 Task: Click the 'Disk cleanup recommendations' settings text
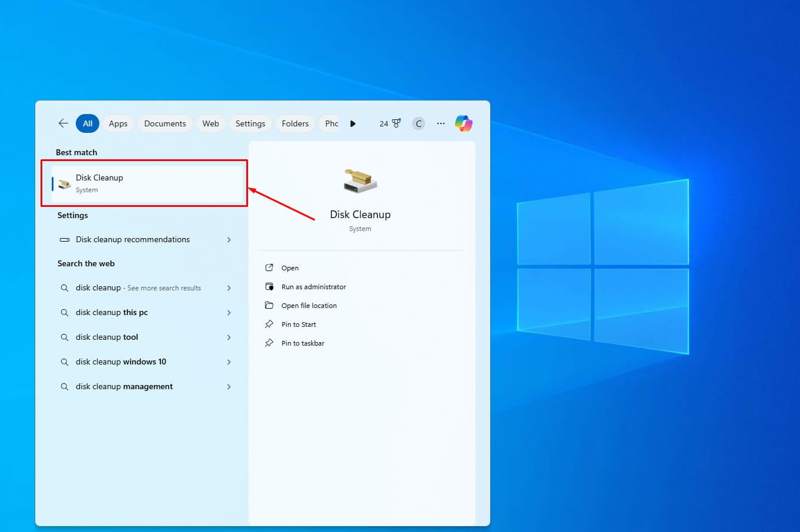point(133,239)
